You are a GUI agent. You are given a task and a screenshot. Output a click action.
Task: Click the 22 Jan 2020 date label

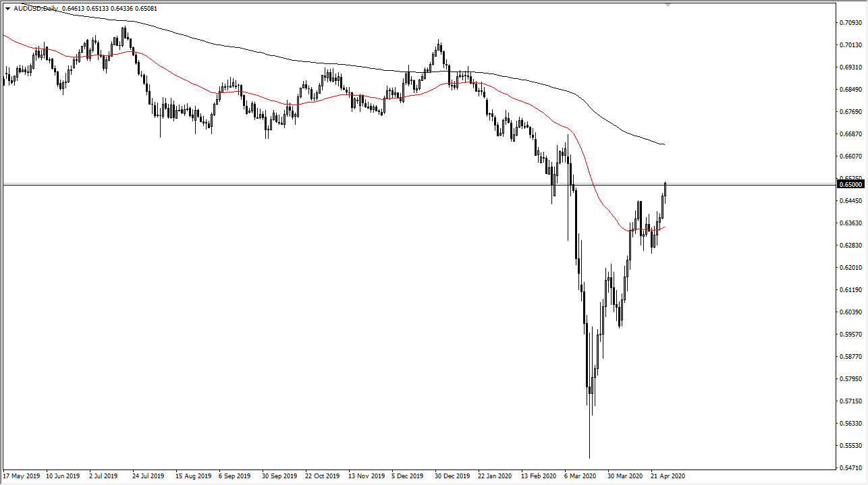(495, 476)
